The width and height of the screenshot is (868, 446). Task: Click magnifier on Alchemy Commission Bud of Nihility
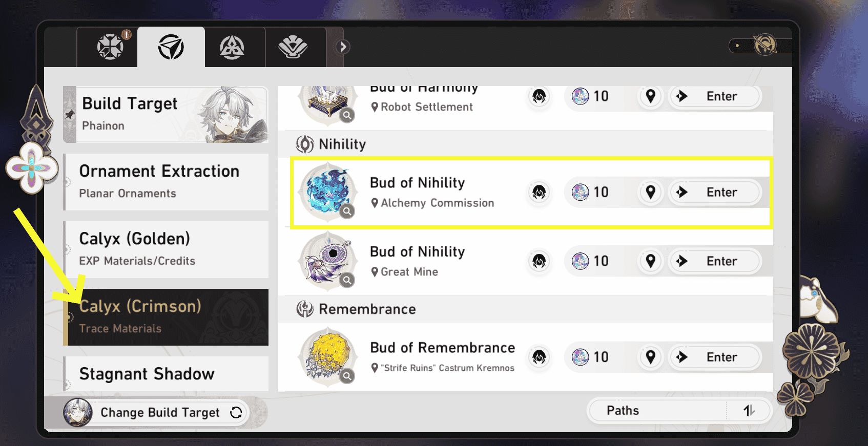click(x=347, y=211)
